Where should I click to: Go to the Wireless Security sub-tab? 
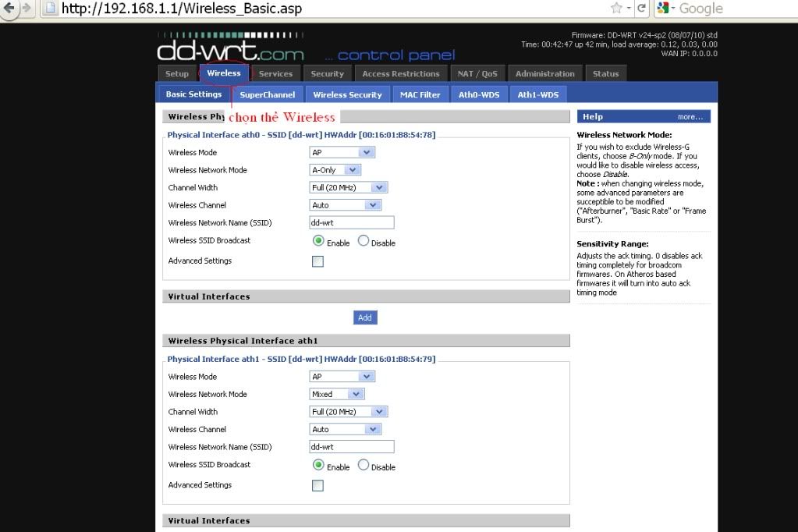[348, 94]
